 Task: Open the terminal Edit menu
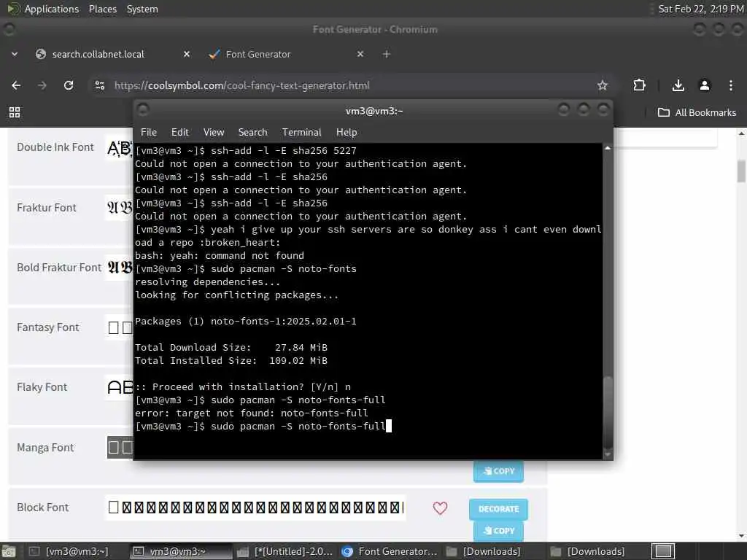180,133
